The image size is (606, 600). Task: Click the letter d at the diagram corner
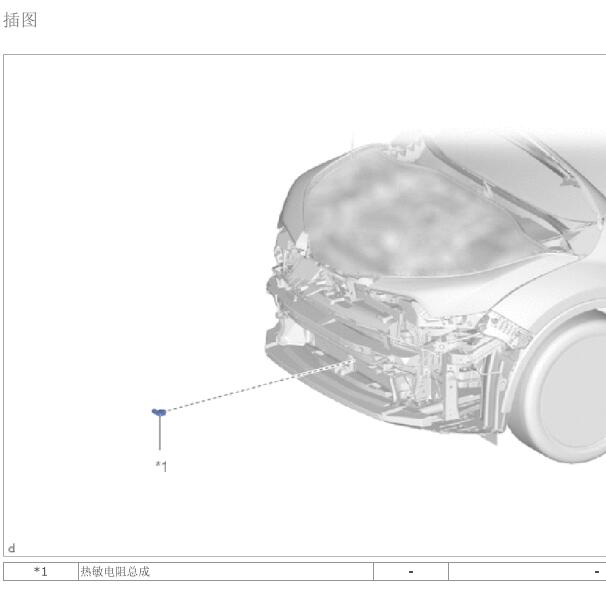click(12, 548)
